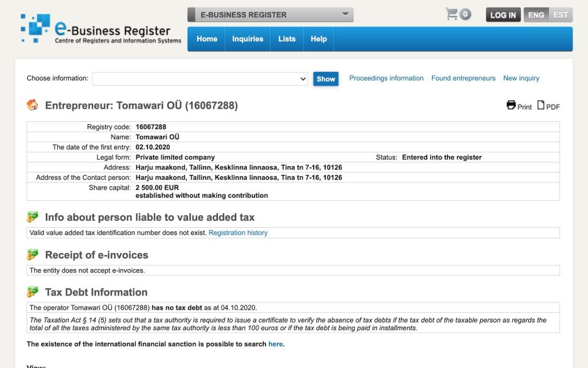Click the PDF document icon
The width and height of the screenshot is (588, 368).
pyautogui.click(x=540, y=105)
